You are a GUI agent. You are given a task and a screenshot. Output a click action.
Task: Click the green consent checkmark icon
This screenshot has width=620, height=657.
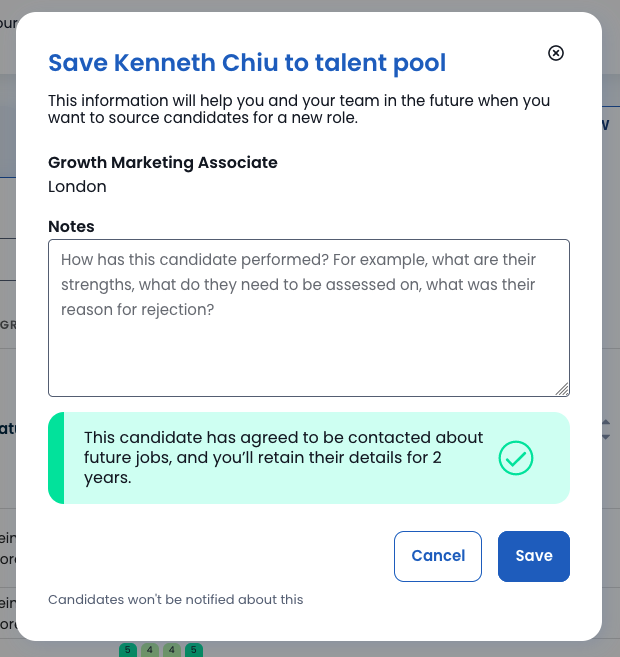[x=516, y=458]
